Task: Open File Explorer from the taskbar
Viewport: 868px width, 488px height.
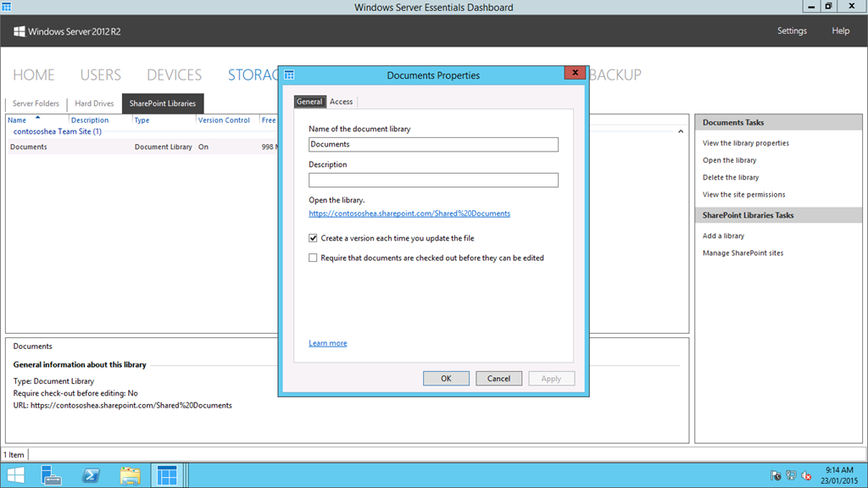Action: (x=130, y=475)
